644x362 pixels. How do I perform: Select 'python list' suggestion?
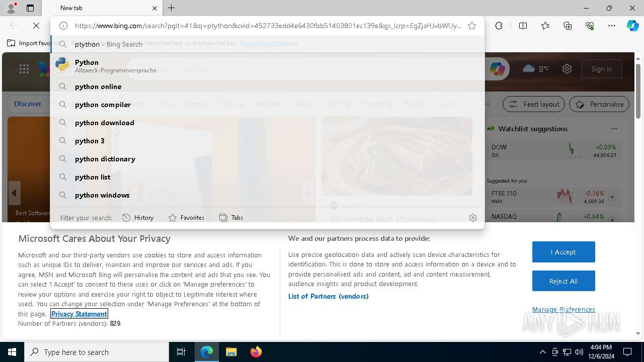[267, 177]
